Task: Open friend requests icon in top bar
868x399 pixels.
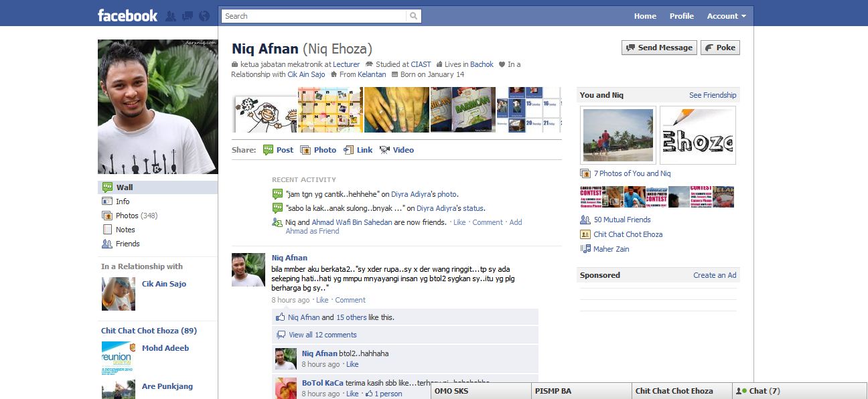Action: pyautogui.click(x=171, y=16)
